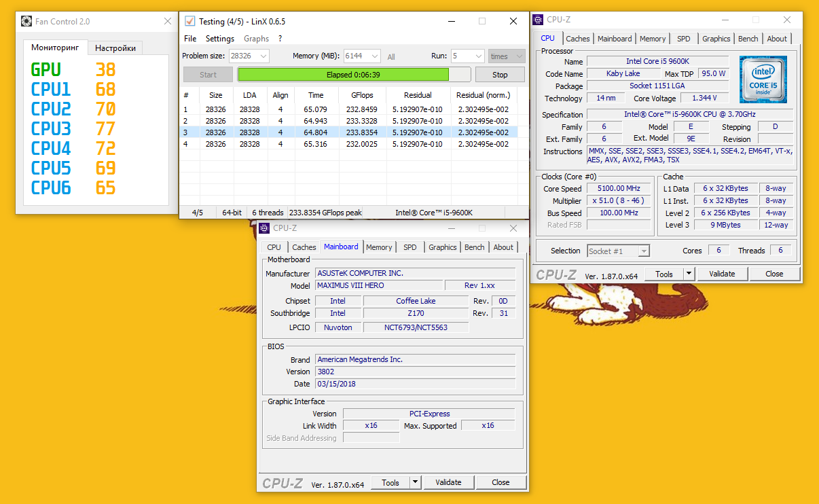Select SPD tab in CPU-Z processor window
819x504 pixels.
click(684, 39)
